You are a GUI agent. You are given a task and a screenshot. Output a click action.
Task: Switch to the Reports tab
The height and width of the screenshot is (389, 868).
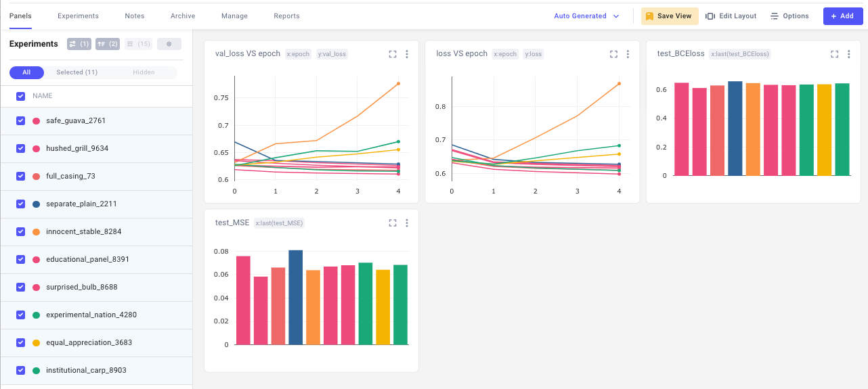tap(286, 16)
